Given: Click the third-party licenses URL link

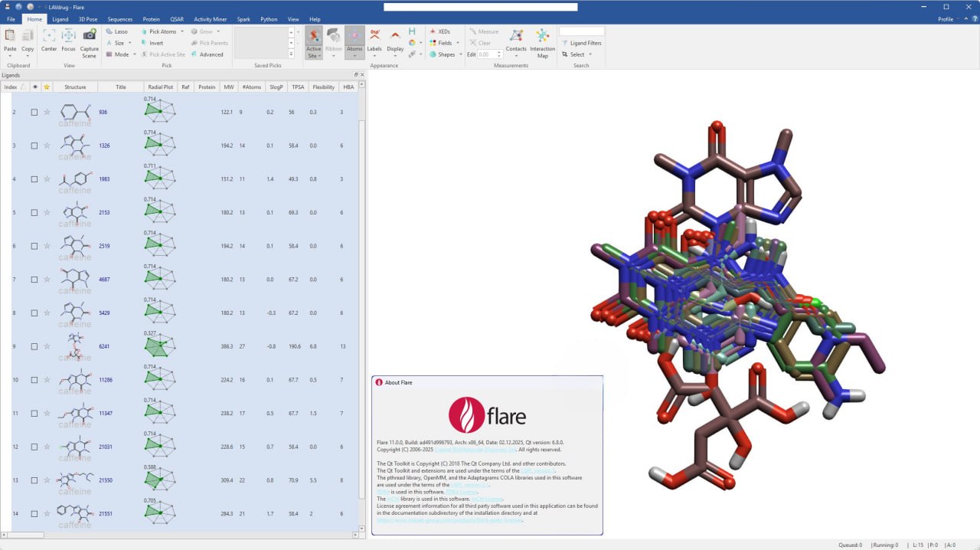Looking at the screenshot, I should pyautogui.click(x=449, y=520).
